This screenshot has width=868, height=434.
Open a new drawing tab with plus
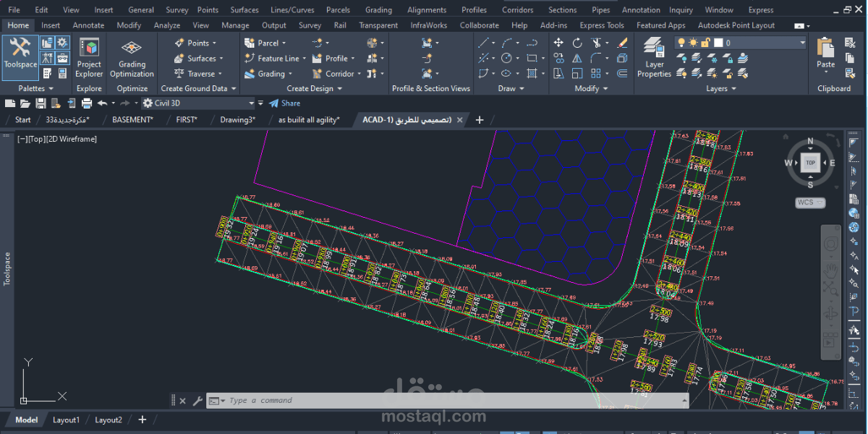pyautogui.click(x=480, y=120)
